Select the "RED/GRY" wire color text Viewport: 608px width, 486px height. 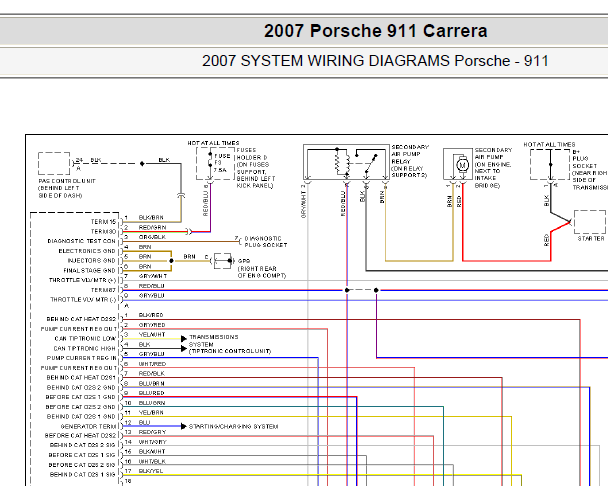click(152, 432)
